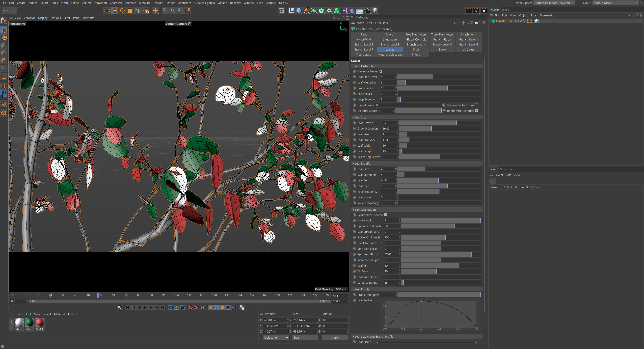Click the Leaf Multiplier slider
The width and height of the screenshot is (644, 349).
[x=439, y=83]
